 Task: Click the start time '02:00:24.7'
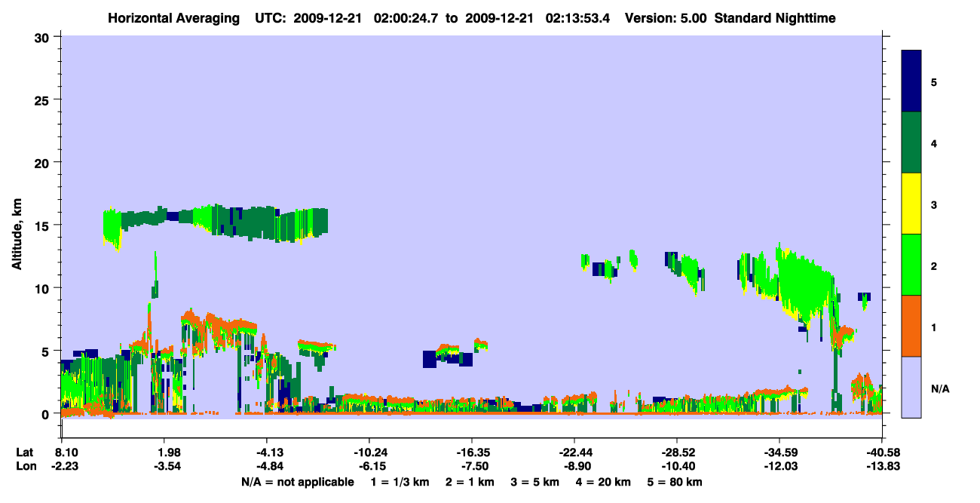(x=407, y=18)
